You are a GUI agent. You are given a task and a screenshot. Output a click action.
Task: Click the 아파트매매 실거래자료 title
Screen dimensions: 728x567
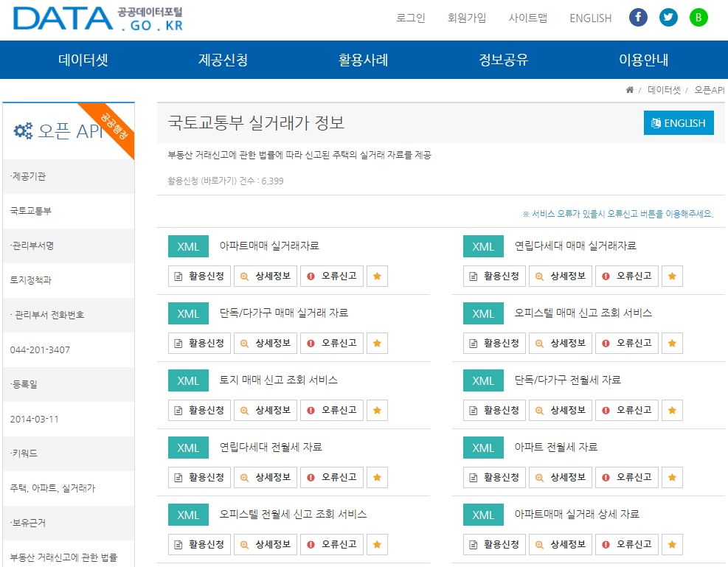[269, 246]
